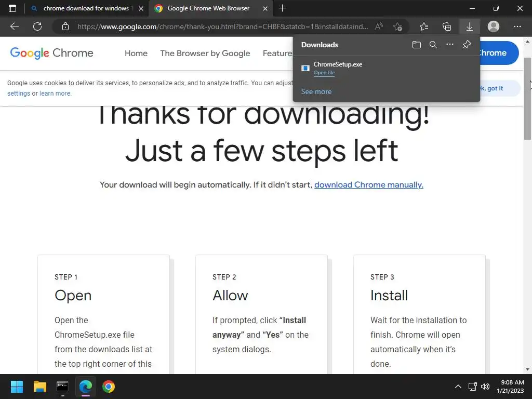Image resolution: width=532 pixels, height=399 pixels.
Task: Open the volume tray icon
Action: (x=485, y=387)
